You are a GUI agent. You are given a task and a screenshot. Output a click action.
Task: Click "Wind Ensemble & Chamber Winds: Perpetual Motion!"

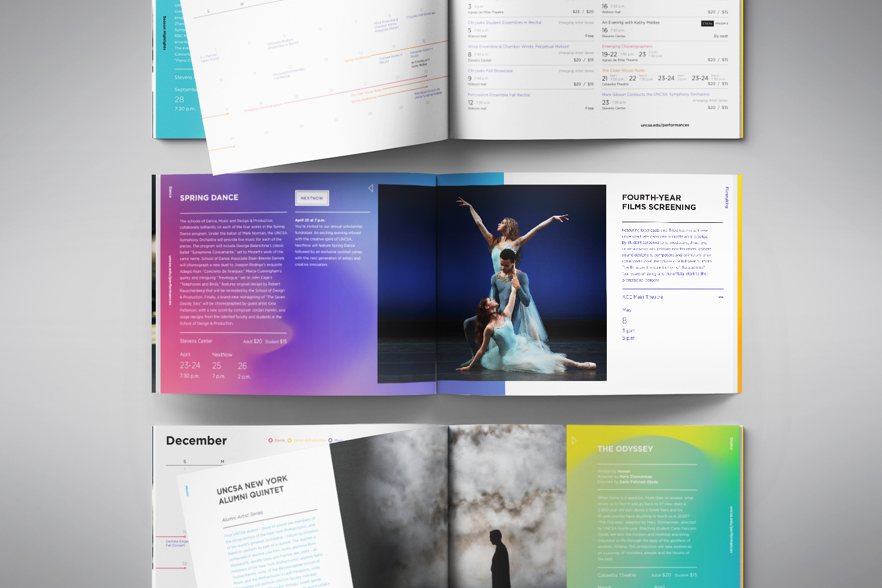coord(518,46)
